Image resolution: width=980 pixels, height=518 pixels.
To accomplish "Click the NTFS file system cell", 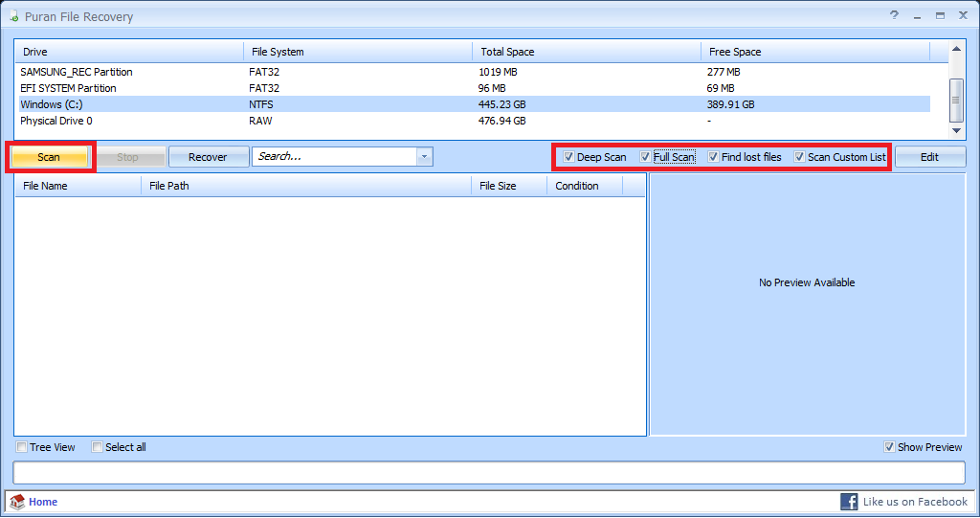I will pos(261,104).
